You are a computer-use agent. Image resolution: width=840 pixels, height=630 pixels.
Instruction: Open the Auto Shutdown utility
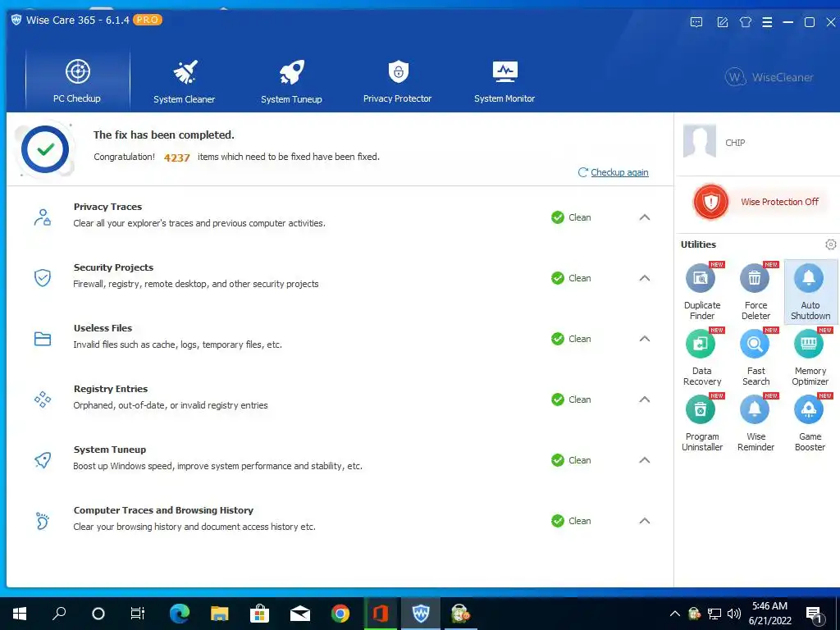tap(810, 291)
